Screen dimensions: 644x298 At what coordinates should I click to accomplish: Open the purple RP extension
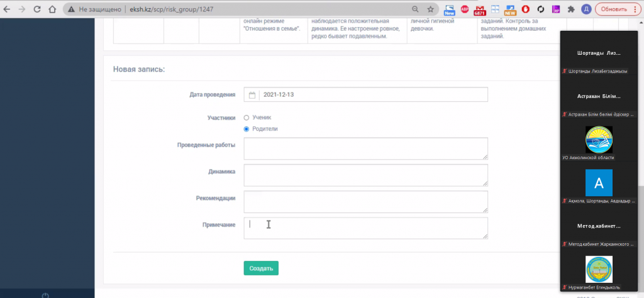click(556, 9)
